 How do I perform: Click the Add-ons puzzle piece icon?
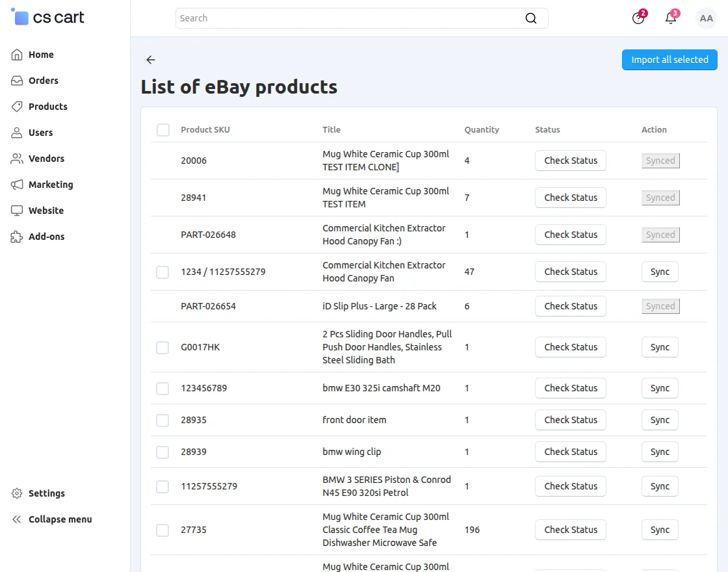[x=17, y=237]
